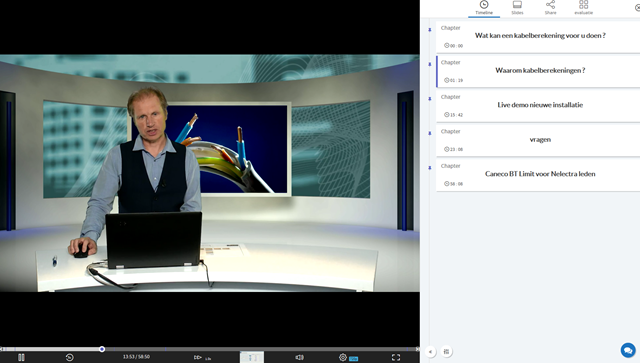The width and height of the screenshot is (640, 363).
Task: Switch to the Timeline tab
Action: pos(484,8)
